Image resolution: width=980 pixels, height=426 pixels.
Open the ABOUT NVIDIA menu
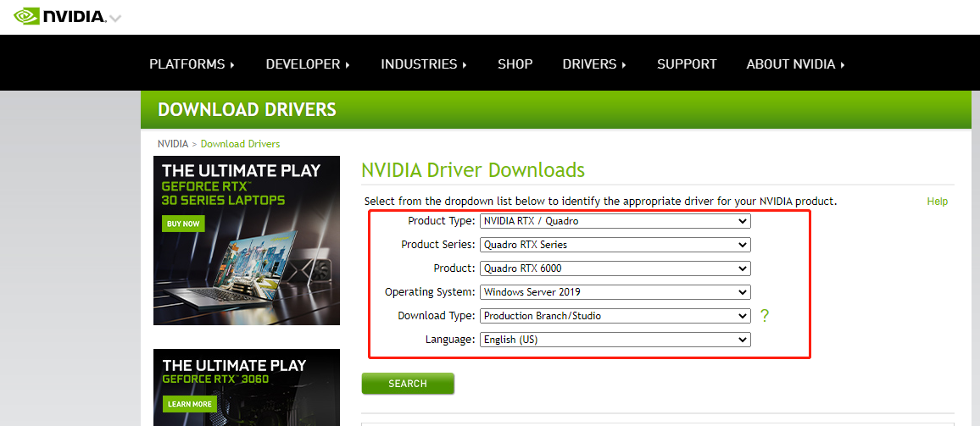795,64
